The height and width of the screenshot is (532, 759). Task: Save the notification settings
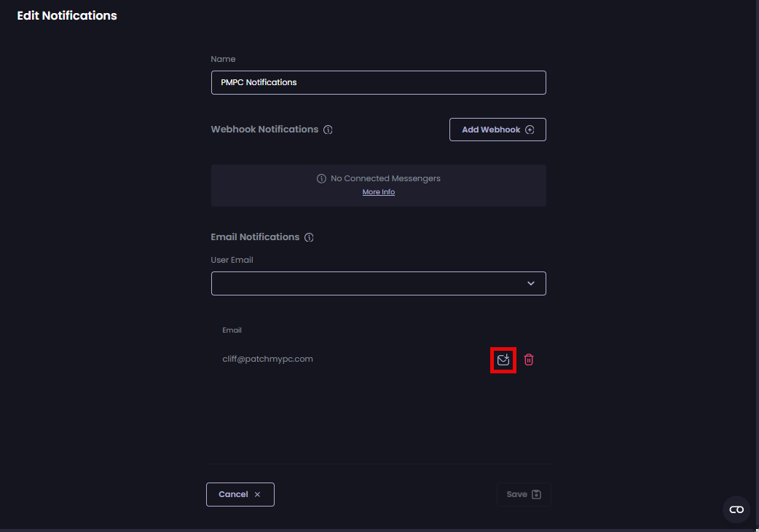tap(523, 494)
